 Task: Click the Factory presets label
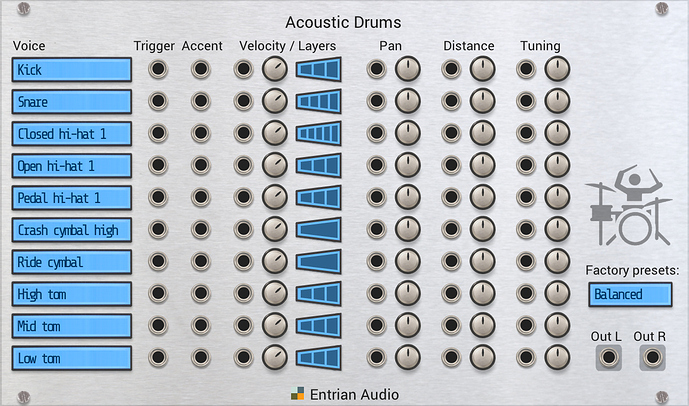tap(632, 270)
